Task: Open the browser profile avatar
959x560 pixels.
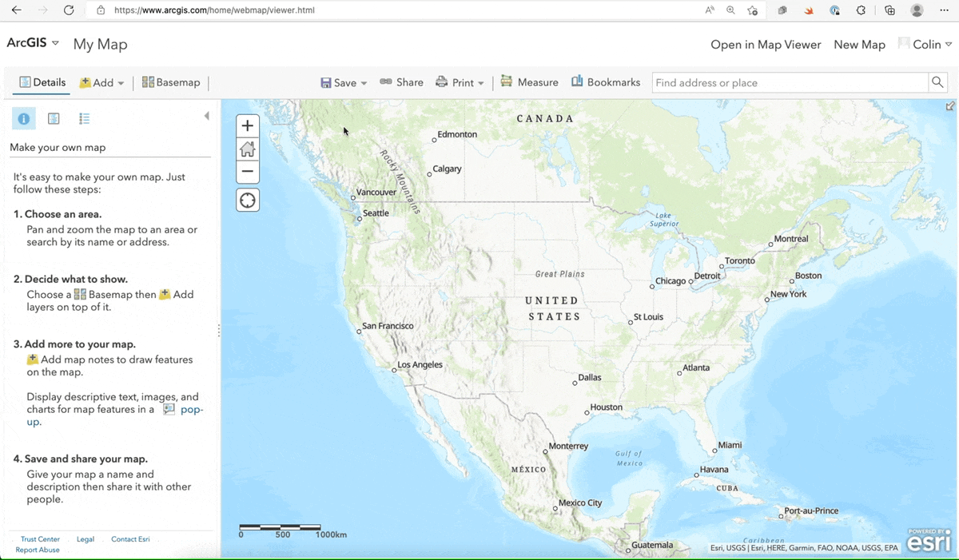Action: click(x=917, y=10)
